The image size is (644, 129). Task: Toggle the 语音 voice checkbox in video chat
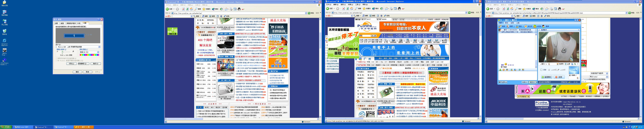click(x=541, y=70)
